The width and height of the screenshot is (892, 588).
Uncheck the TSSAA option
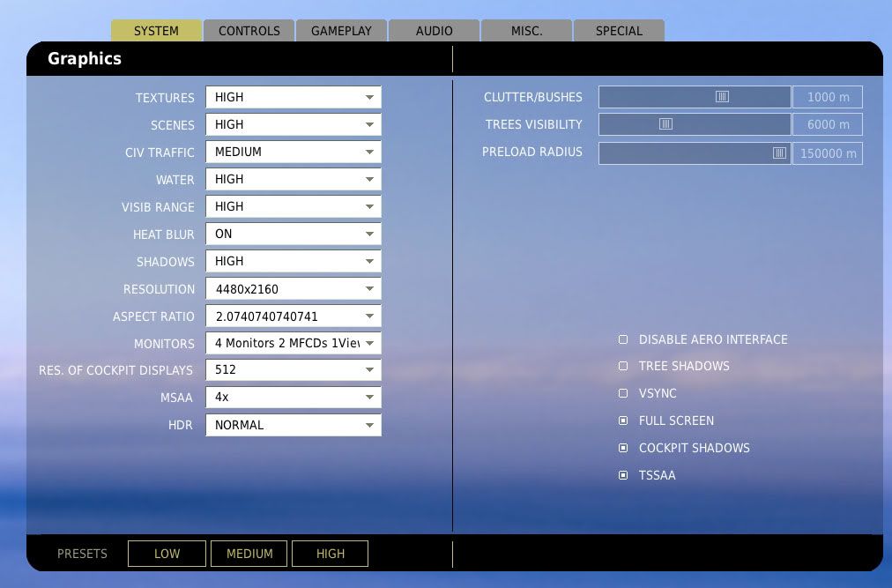pyautogui.click(x=623, y=476)
